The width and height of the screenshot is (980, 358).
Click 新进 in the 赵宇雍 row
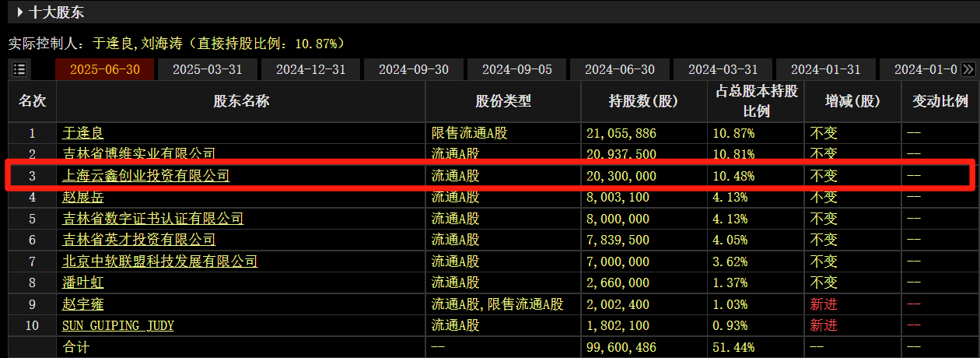[x=824, y=304]
